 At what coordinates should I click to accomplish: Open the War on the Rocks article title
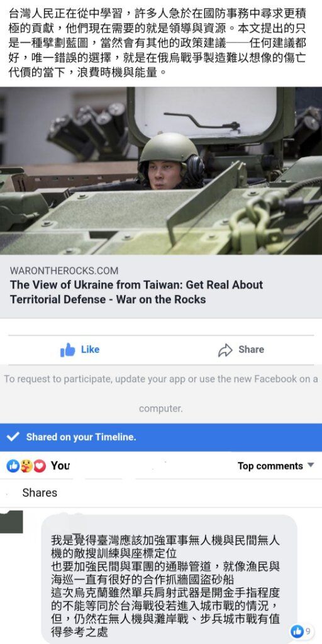tap(136, 292)
